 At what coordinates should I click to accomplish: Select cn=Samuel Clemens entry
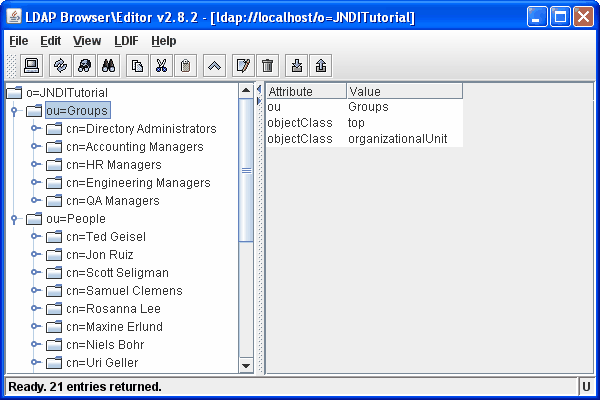(124, 291)
